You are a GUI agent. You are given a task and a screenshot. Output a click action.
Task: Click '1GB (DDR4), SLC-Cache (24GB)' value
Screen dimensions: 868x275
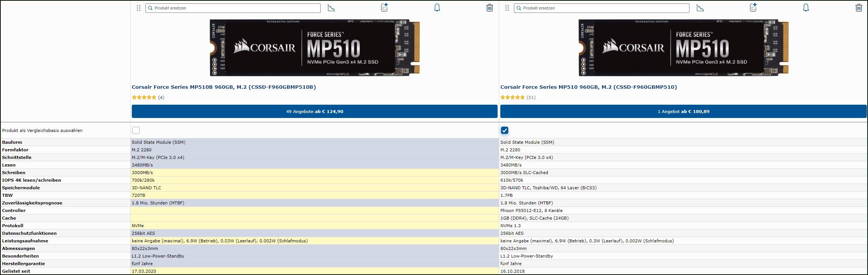pyautogui.click(x=534, y=218)
